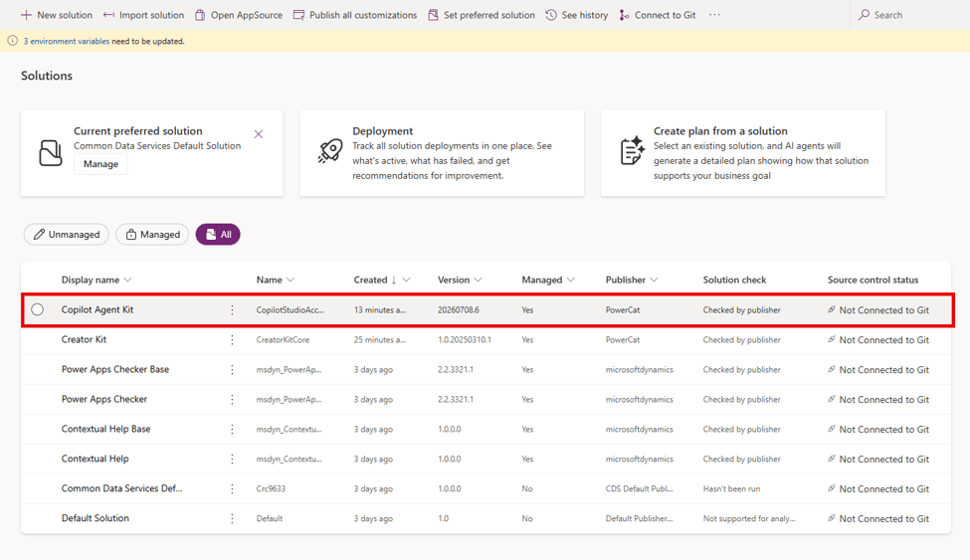
Task: Click version 1.0.20250310.1 cell
Action: click(x=464, y=340)
